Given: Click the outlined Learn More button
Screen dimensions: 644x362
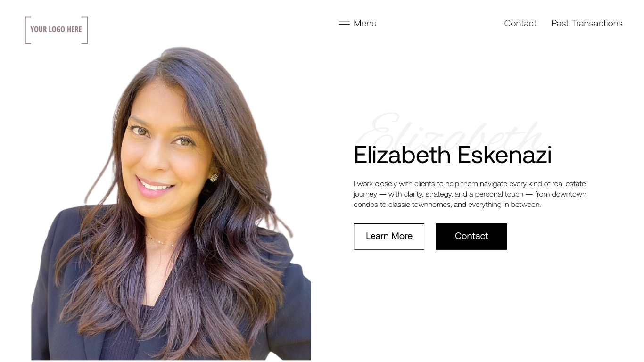Looking at the screenshot, I should pos(389,236).
